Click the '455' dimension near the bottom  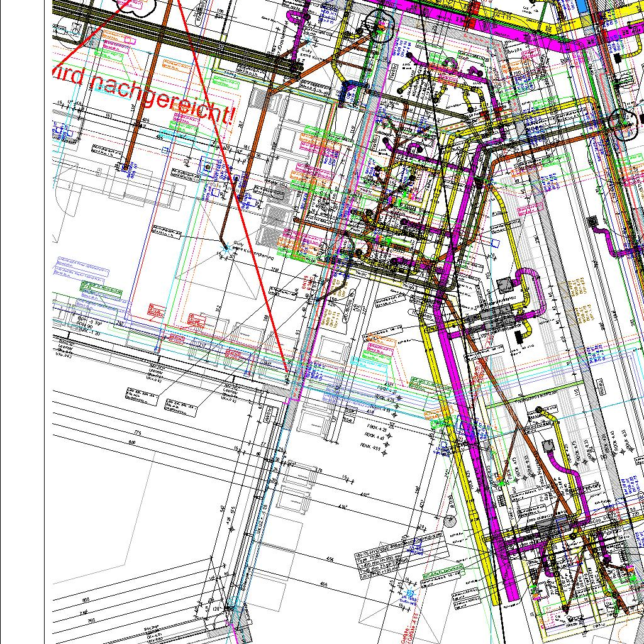(324, 585)
